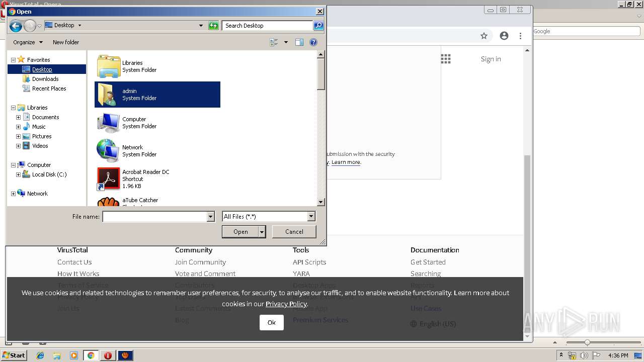Open Chrome three-dot menu
This screenshot has width=644, height=362.
click(521, 36)
